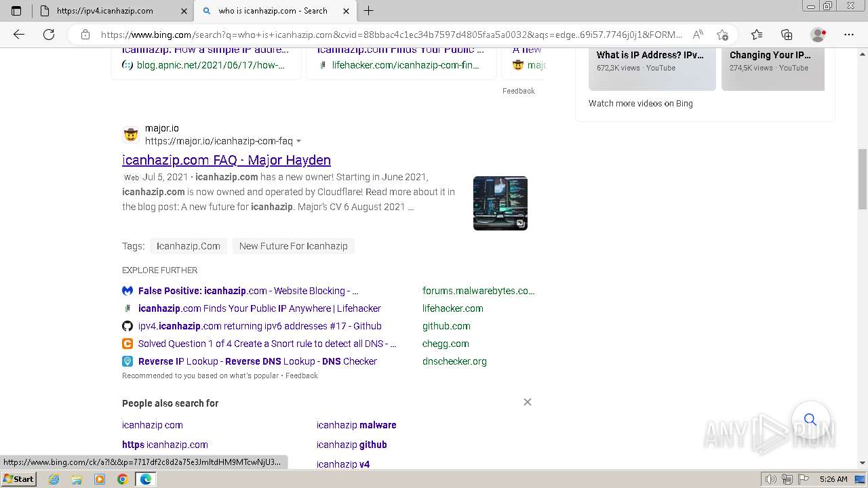Click the DNS Checker icon

[127, 361]
